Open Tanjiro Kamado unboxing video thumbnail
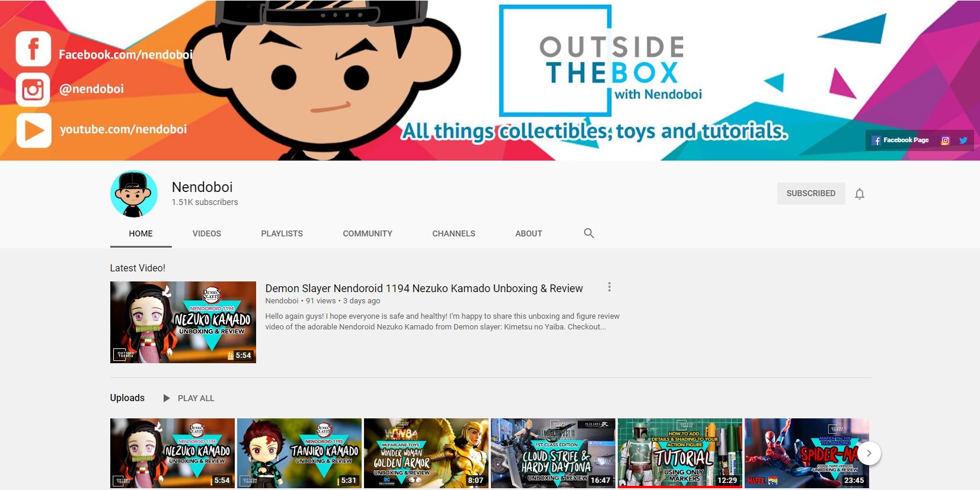 point(299,453)
